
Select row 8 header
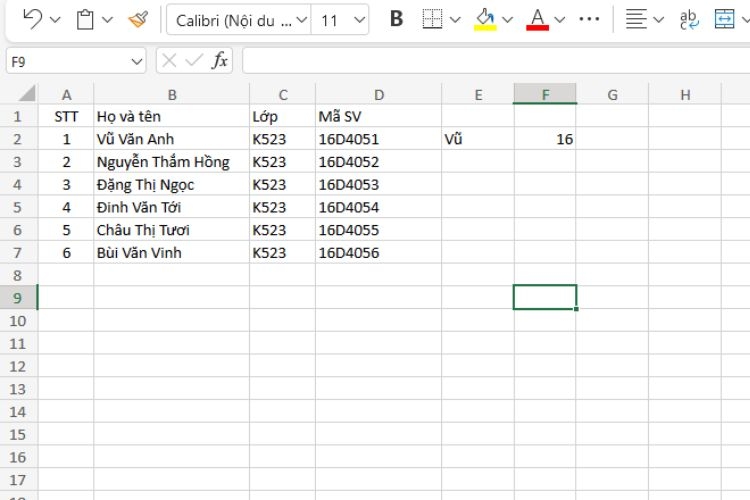click(x=18, y=275)
